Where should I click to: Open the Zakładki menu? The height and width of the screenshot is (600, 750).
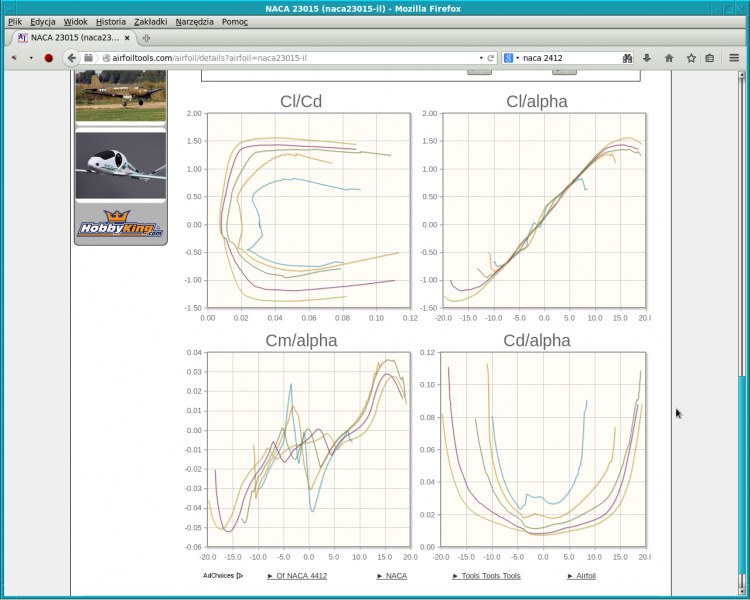click(150, 21)
